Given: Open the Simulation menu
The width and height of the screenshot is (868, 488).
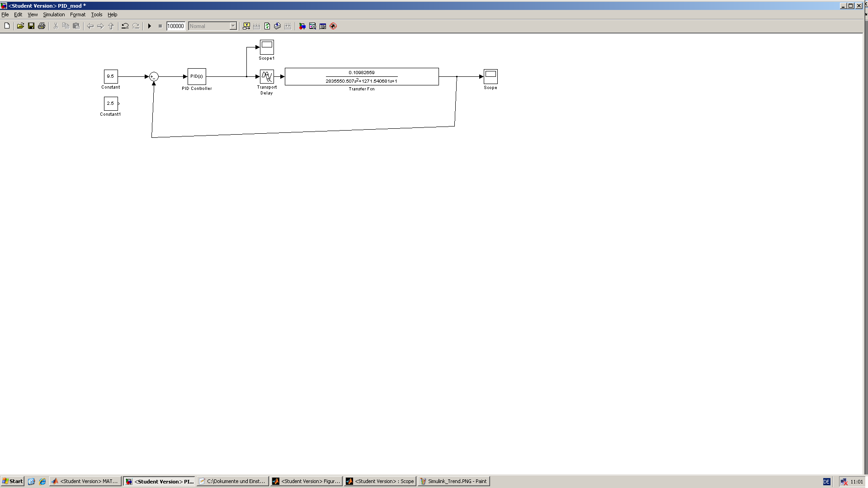Looking at the screenshot, I should (54, 14).
